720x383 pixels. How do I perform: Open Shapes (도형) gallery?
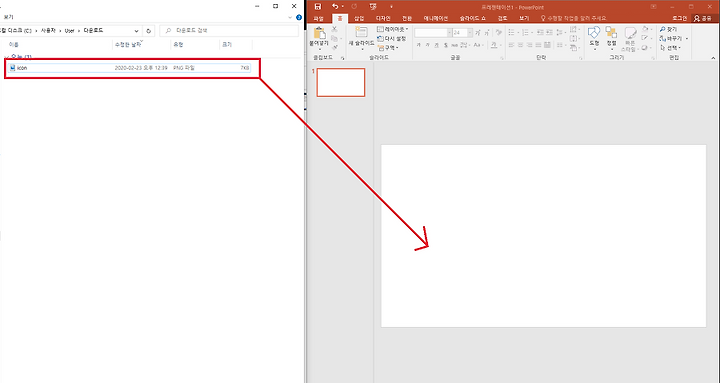[x=594, y=38]
